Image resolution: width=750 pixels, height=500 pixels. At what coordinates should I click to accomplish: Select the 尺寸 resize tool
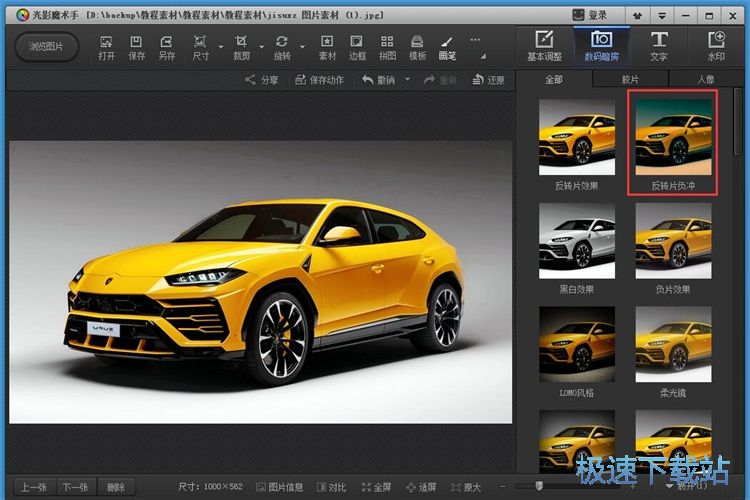pos(200,48)
